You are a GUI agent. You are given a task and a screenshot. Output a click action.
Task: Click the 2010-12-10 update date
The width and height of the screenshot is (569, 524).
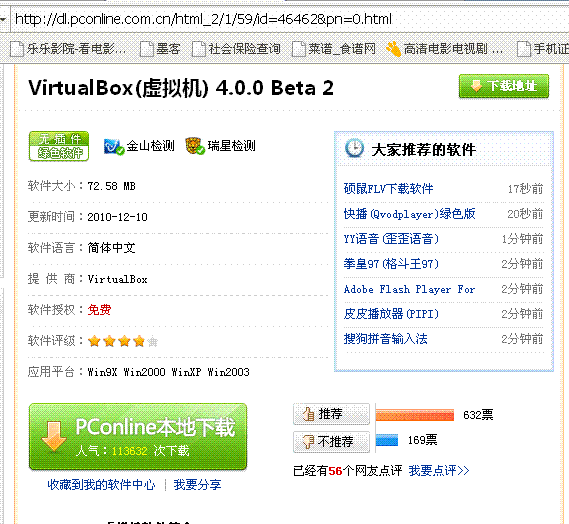[117, 217]
